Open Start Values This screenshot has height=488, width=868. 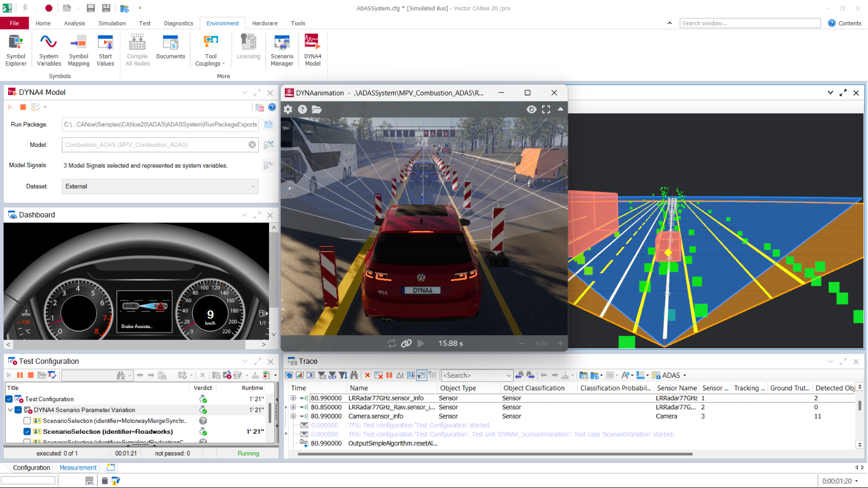[x=105, y=50]
